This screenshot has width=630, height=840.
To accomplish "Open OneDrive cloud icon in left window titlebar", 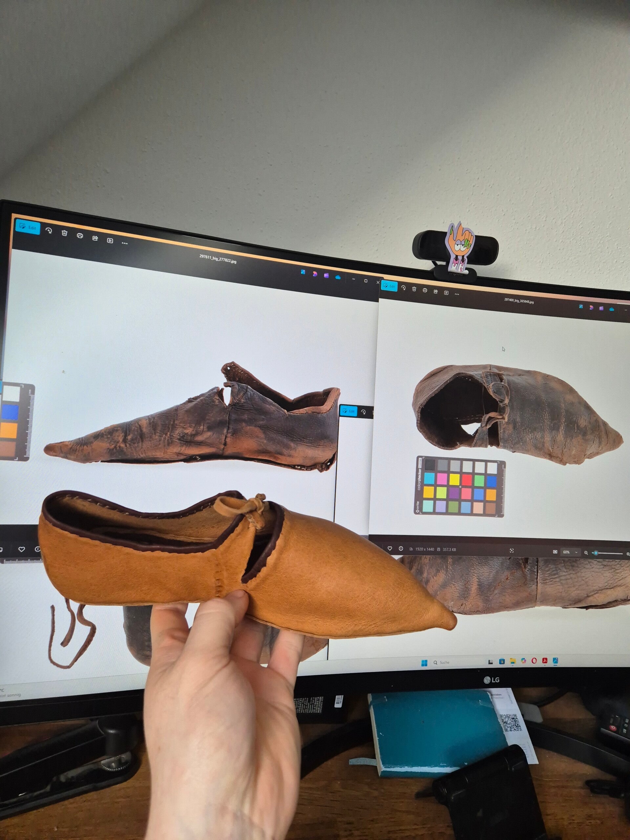I will point(338,277).
